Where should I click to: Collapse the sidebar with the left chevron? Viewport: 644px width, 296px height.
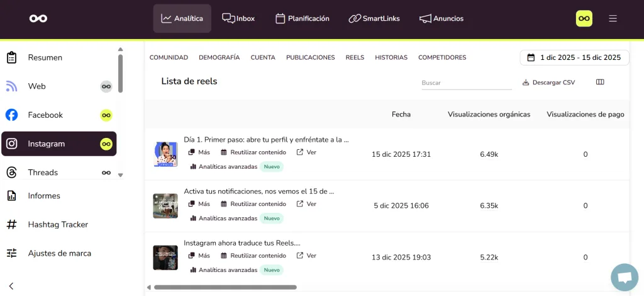click(11, 286)
